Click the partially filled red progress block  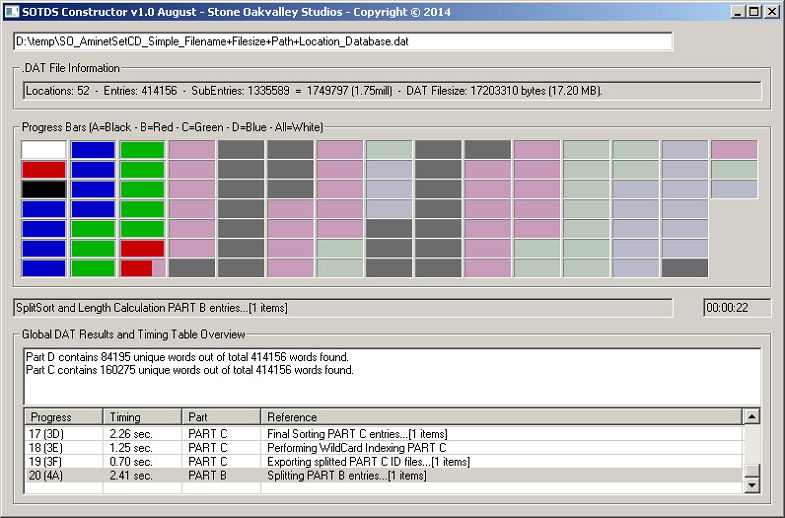pos(142,268)
